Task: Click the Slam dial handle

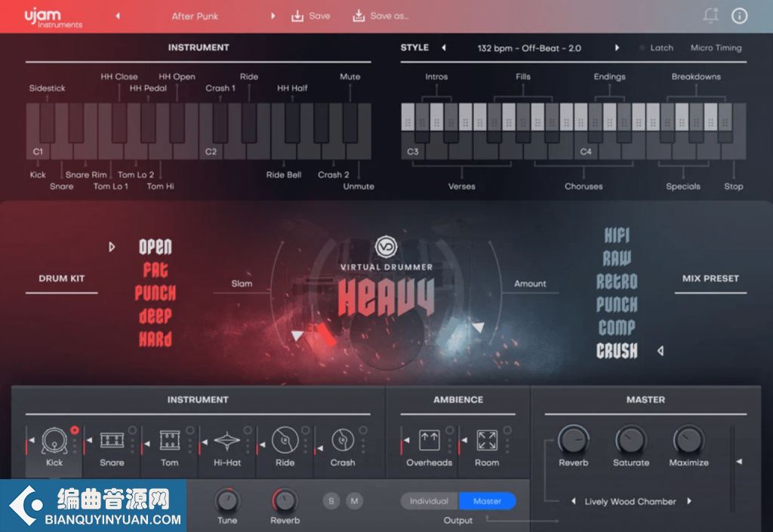Action: pos(297,336)
